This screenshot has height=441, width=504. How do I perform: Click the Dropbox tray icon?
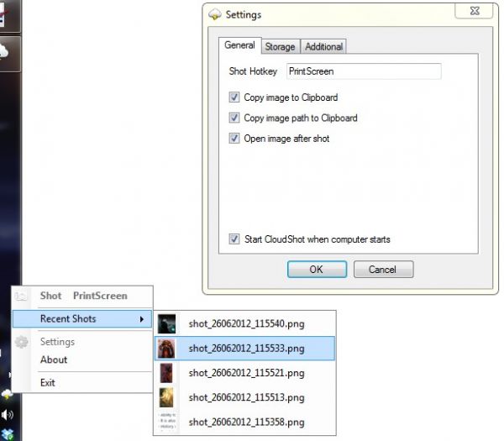click(x=7, y=434)
